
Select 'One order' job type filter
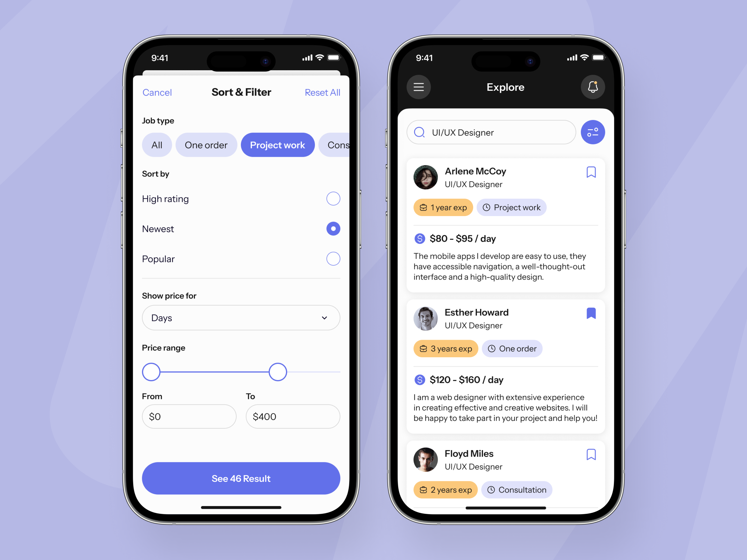click(x=205, y=144)
